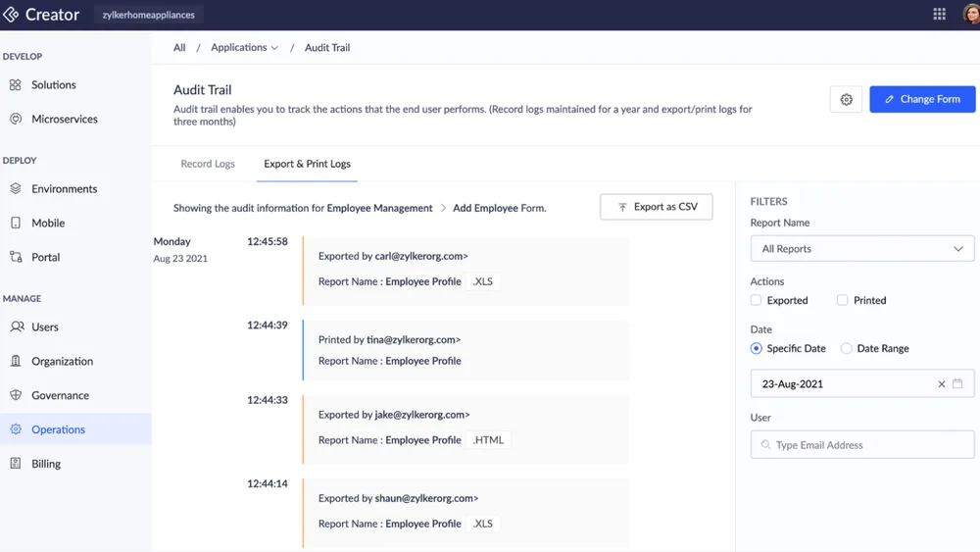The width and height of the screenshot is (980, 552).
Task: Click the Billing sidebar icon
Action: tap(16, 463)
